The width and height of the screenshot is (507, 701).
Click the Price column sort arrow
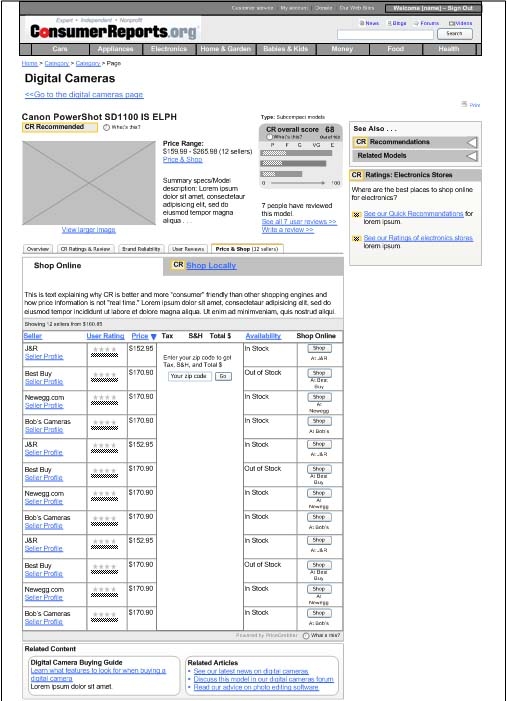153,337
